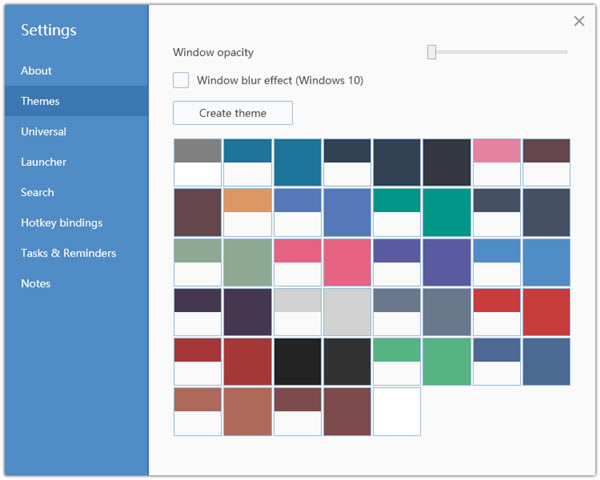Switch to Hotkey bindings settings
600x480 pixels.
61,223
